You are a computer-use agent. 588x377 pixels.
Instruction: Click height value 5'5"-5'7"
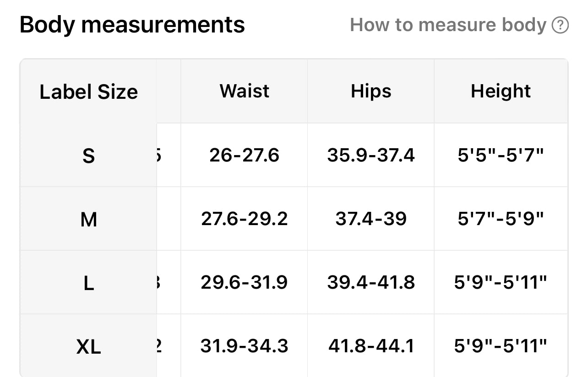tap(501, 155)
